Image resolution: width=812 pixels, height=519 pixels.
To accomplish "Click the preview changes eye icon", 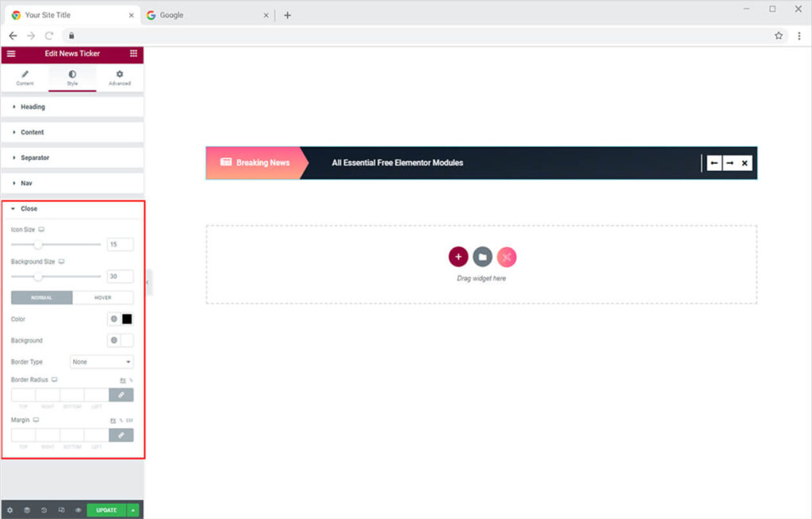I will [x=79, y=510].
